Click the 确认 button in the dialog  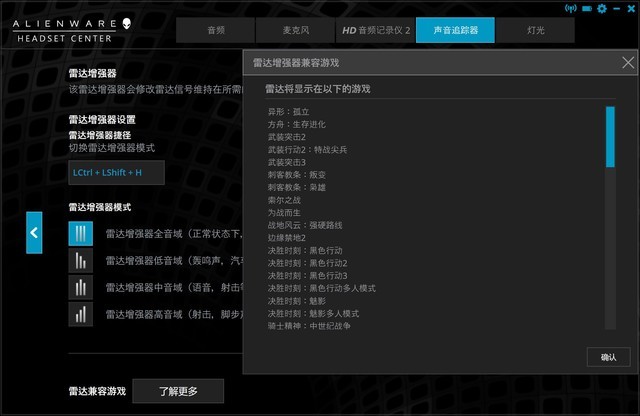click(x=608, y=357)
